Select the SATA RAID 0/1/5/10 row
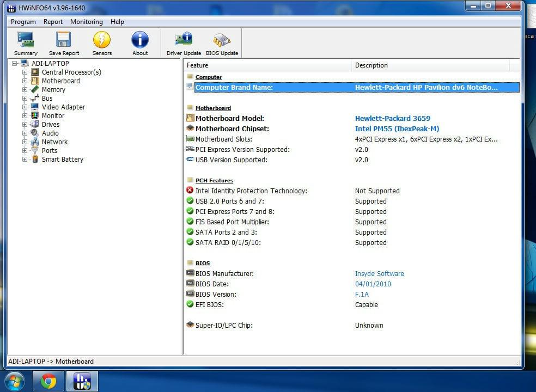The image size is (536, 392). coord(353,242)
